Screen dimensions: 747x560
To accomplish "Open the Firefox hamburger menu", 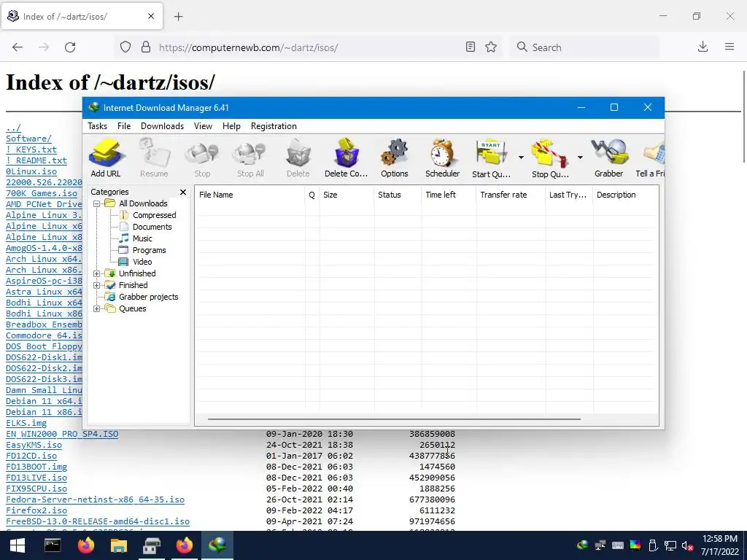I will (x=729, y=47).
